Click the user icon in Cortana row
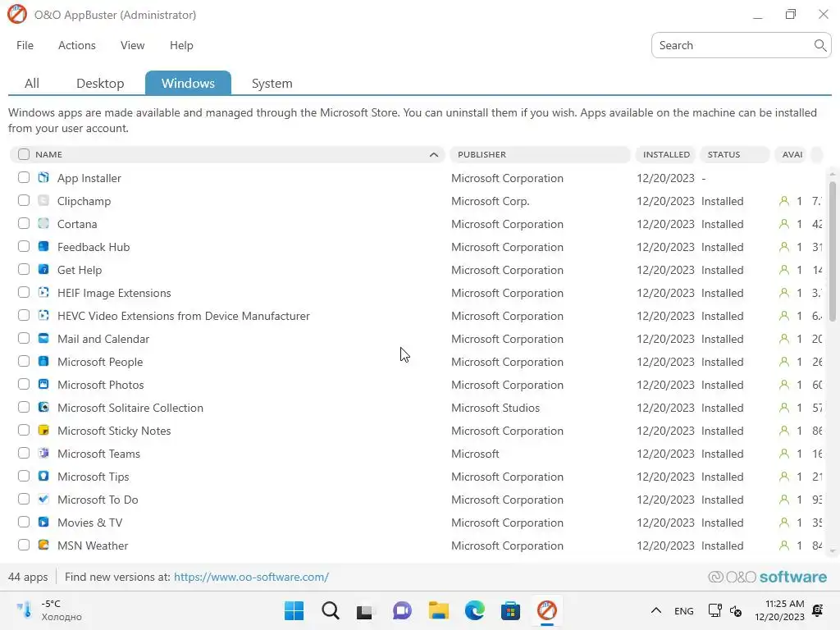840x630 pixels. (x=783, y=224)
